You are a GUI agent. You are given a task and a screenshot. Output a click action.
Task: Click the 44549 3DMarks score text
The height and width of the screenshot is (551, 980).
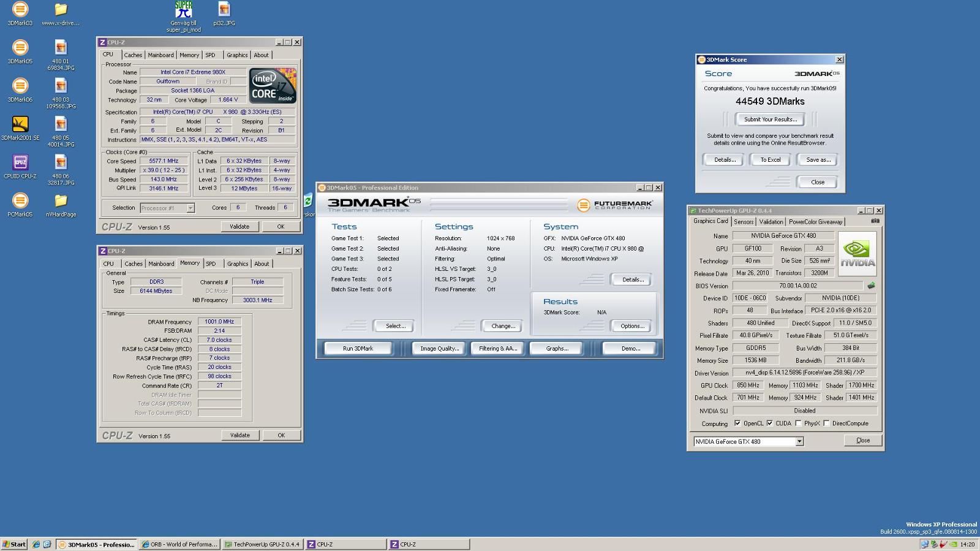(770, 102)
